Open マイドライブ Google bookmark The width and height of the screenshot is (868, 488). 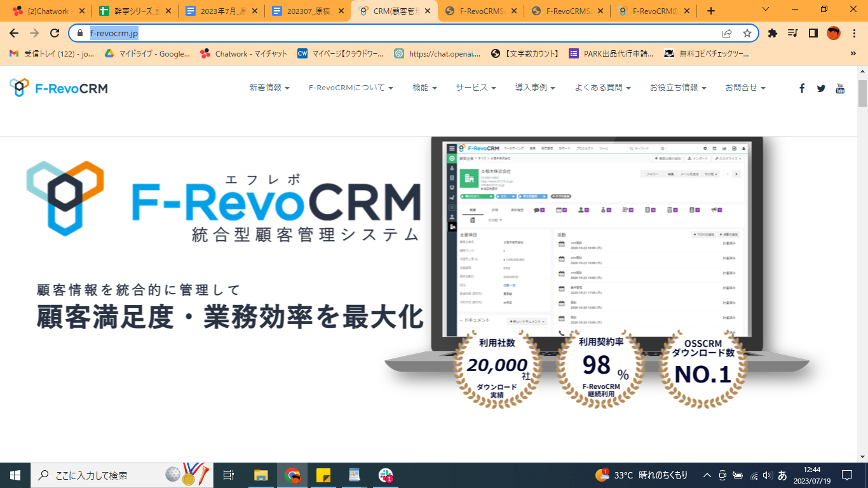click(x=147, y=54)
